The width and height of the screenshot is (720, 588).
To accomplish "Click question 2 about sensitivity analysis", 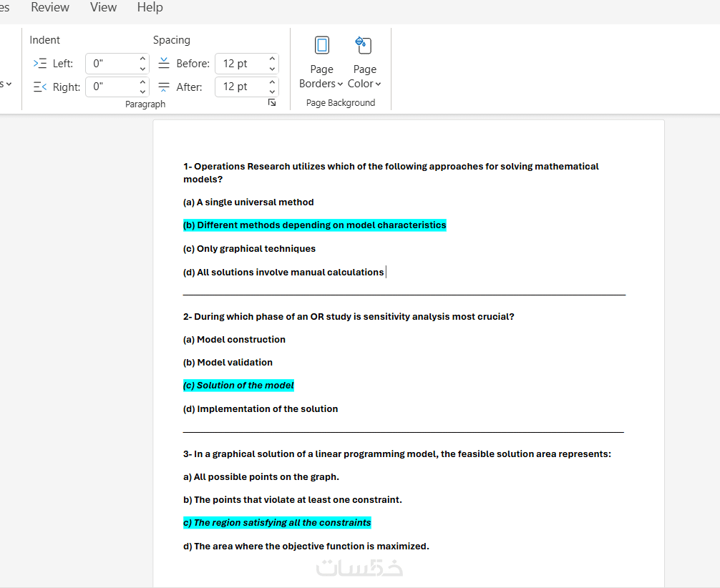I will coord(349,317).
